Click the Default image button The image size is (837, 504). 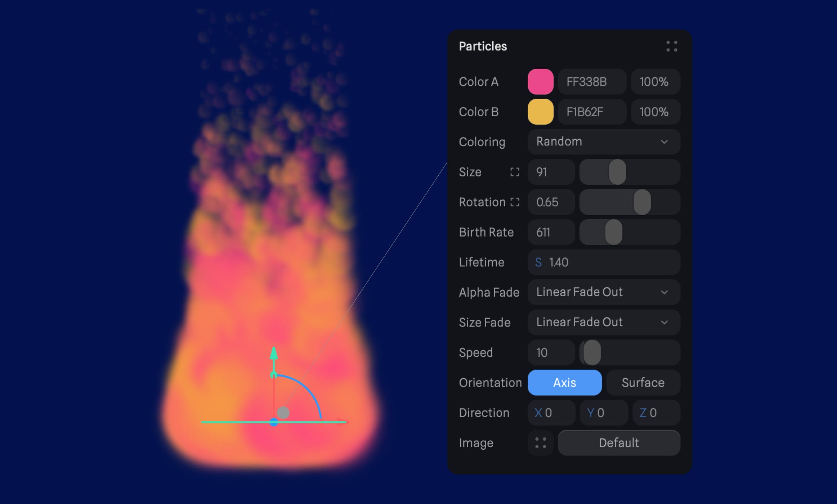[x=619, y=443]
